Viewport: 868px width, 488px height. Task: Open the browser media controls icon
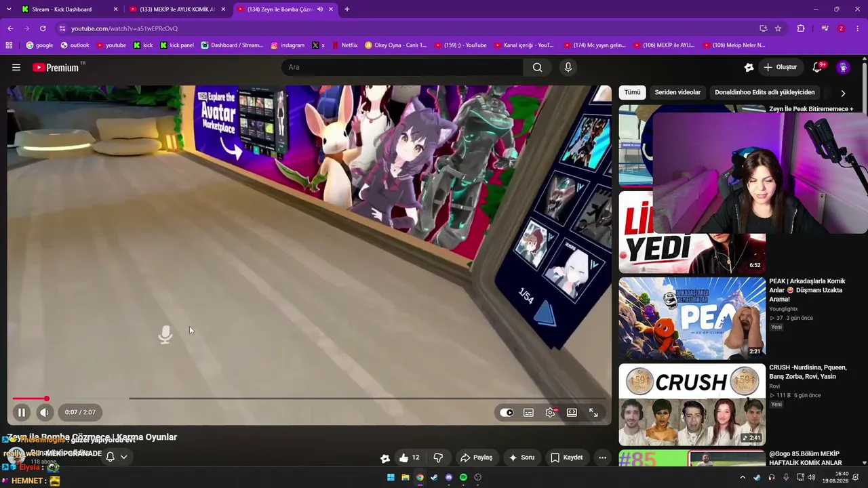(x=825, y=28)
